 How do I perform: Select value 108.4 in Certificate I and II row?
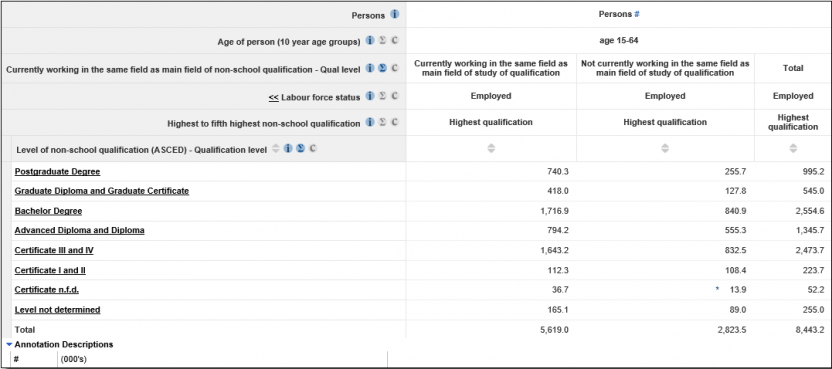point(735,270)
